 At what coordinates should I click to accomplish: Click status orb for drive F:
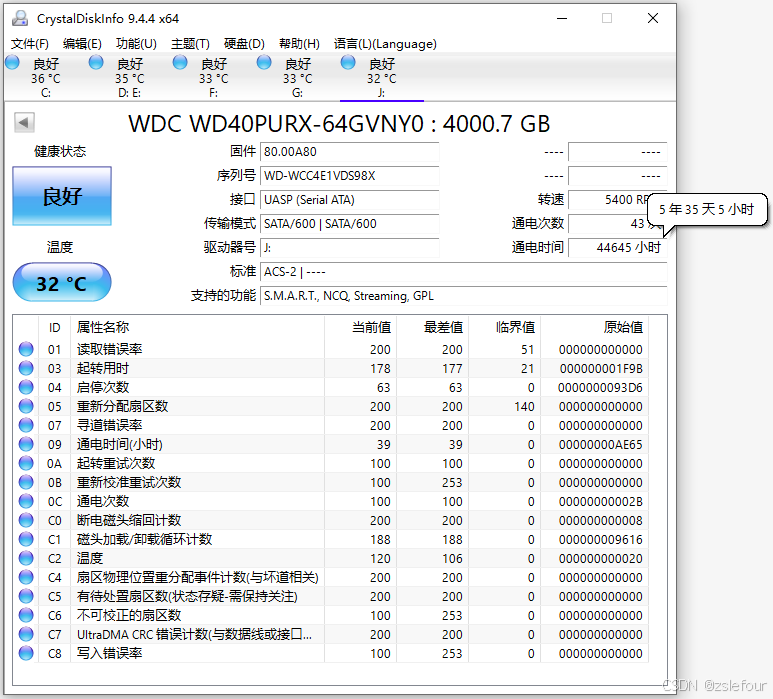click(x=180, y=63)
